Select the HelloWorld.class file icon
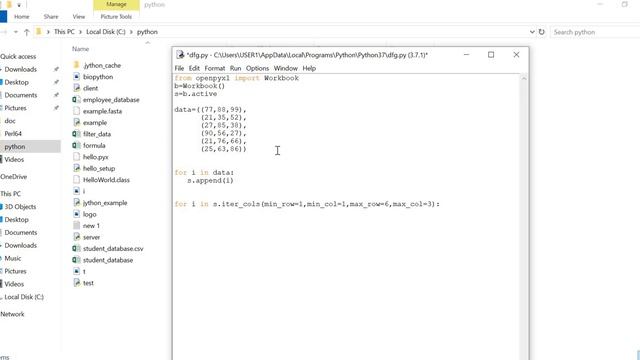Image resolution: width=640 pixels, height=360 pixels. (76, 179)
